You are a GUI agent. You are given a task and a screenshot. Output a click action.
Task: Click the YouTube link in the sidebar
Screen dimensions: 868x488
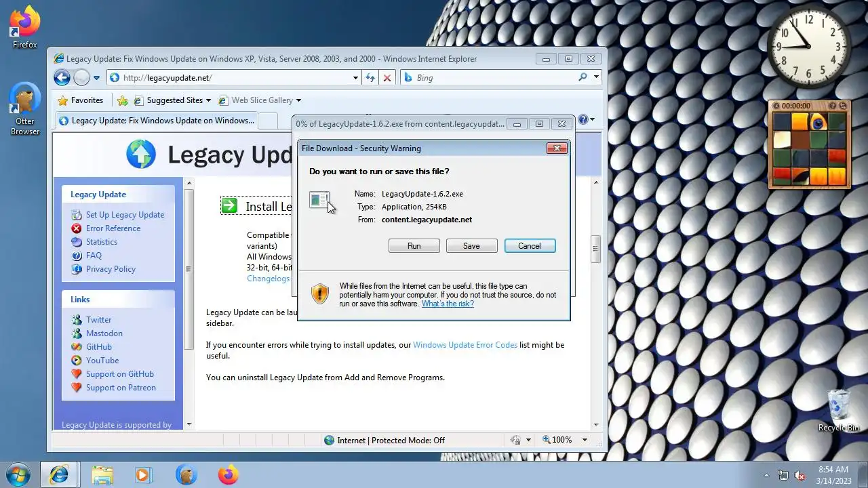(x=102, y=361)
